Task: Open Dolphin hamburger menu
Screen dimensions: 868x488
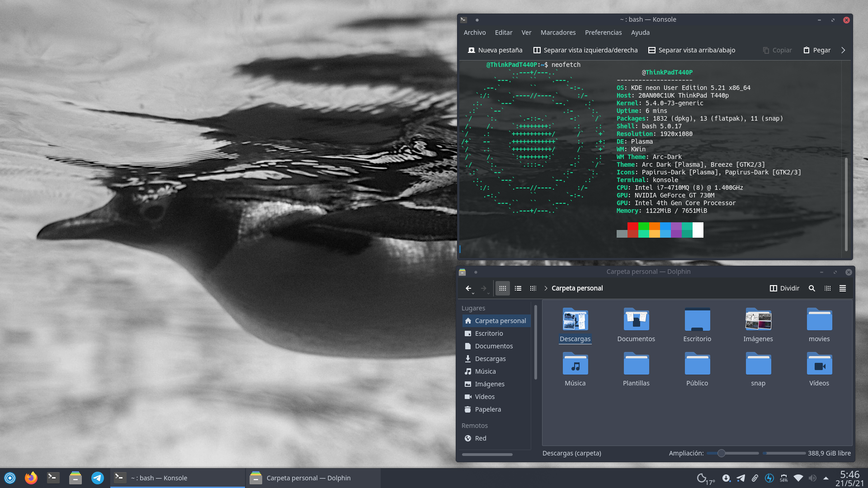Action: (x=843, y=288)
